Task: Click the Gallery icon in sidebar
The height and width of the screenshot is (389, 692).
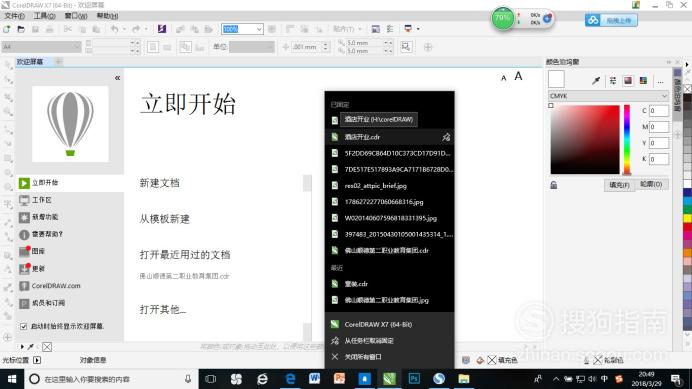Action: [x=24, y=251]
